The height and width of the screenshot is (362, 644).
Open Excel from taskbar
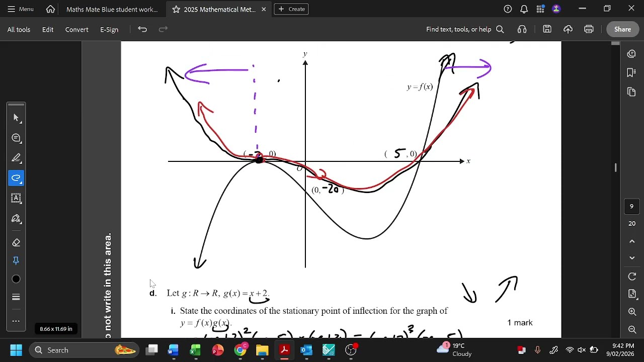point(195,350)
